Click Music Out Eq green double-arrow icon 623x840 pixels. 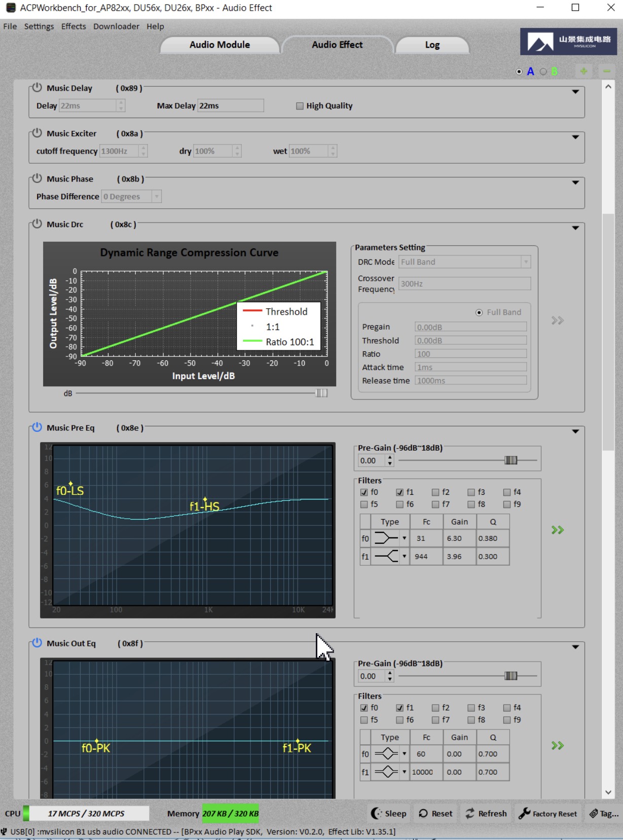558,745
